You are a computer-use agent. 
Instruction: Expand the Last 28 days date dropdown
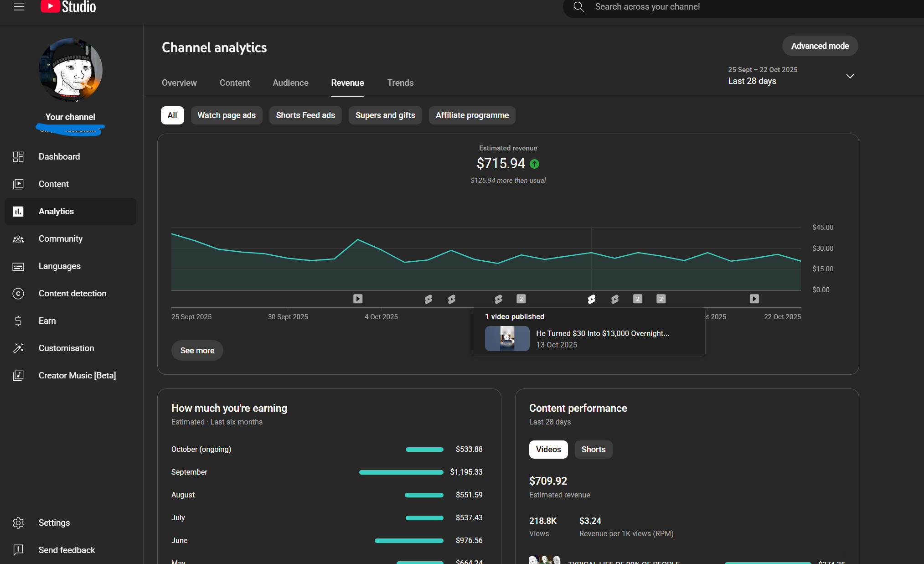click(850, 76)
